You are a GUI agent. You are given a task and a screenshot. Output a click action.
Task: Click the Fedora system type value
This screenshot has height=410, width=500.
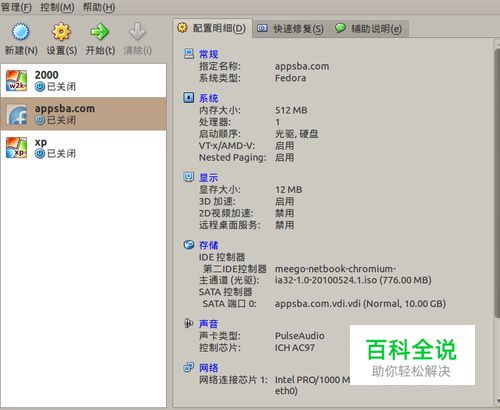pos(290,78)
